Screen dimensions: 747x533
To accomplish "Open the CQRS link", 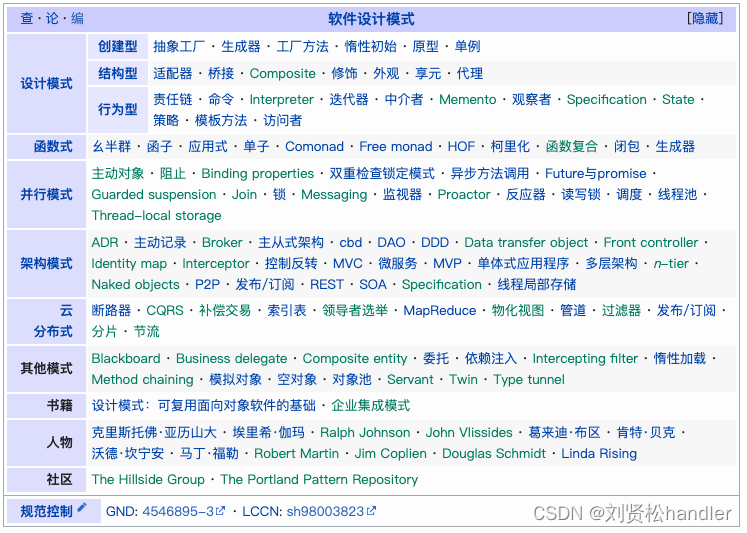I will tap(165, 311).
